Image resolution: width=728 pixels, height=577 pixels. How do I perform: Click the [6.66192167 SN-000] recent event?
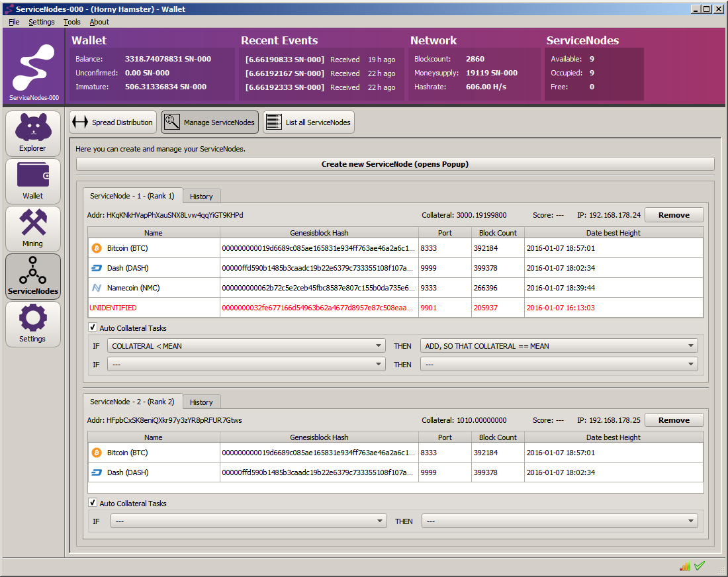(285, 73)
